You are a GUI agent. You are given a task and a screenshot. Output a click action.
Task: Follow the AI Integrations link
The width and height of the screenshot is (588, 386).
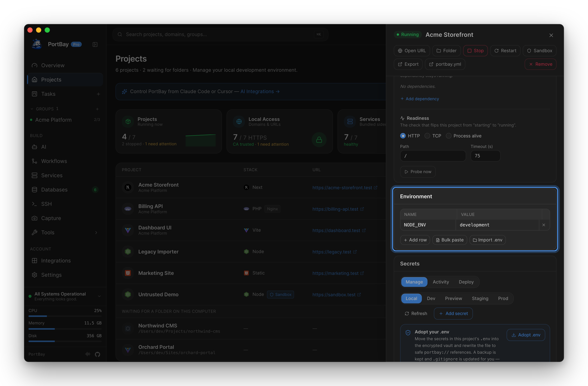click(x=260, y=92)
